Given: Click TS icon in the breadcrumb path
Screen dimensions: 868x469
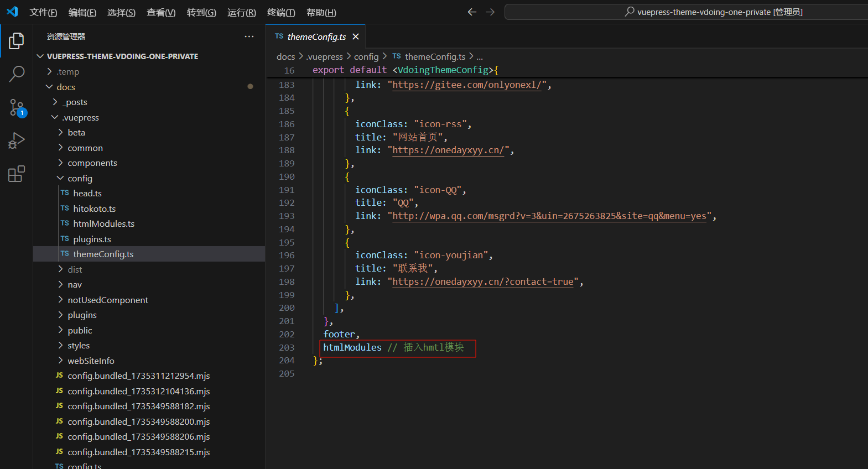Looking at the screenshot, I should [397, 56].
